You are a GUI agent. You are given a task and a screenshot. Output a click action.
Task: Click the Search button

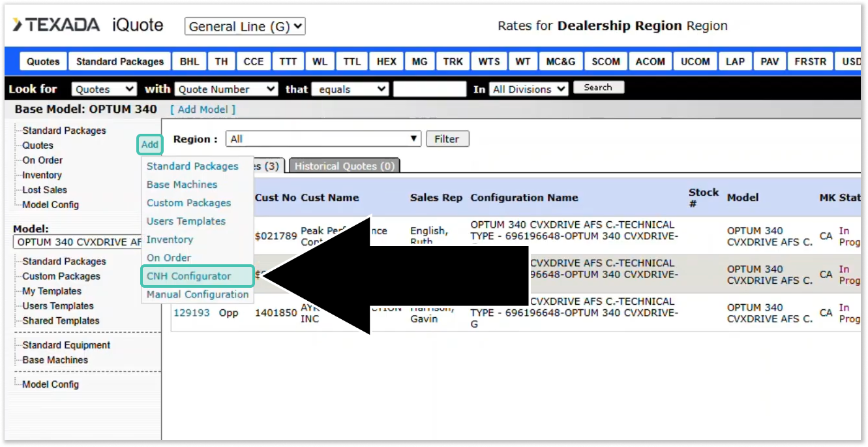pos(598,87)
